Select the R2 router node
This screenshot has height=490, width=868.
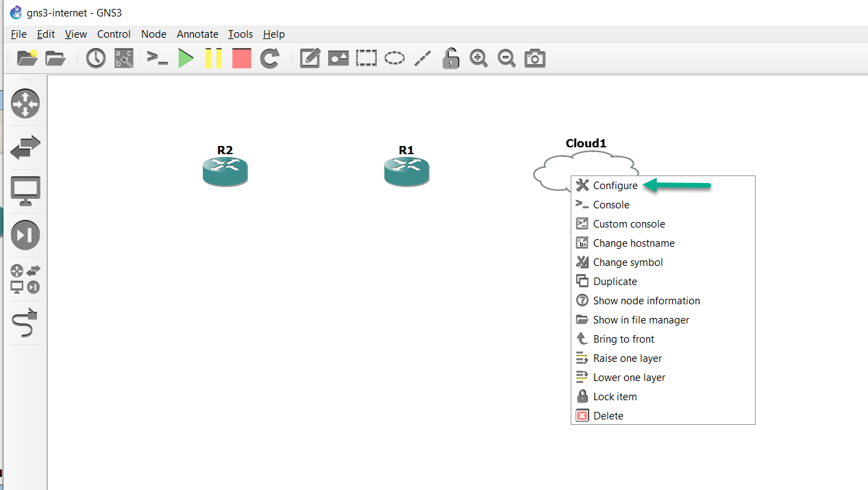tap(225, 171)
